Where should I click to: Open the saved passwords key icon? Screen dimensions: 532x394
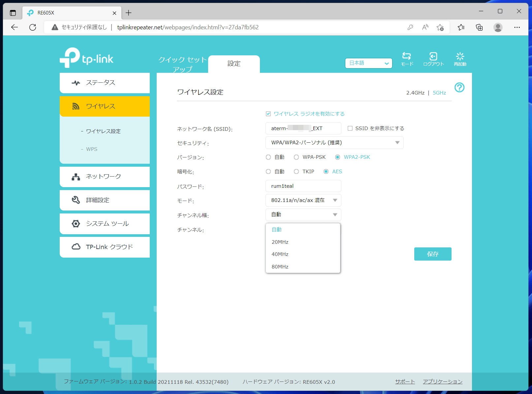410,27
